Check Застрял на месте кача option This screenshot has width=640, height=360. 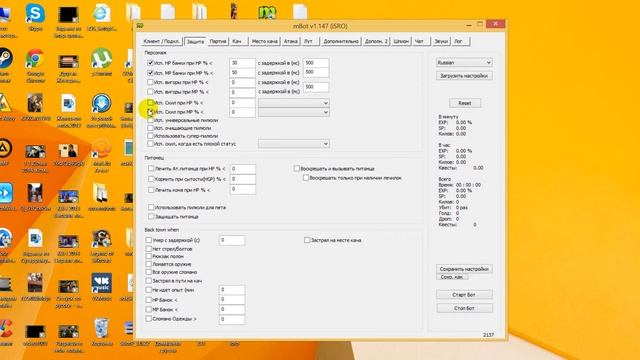[307, 240]
